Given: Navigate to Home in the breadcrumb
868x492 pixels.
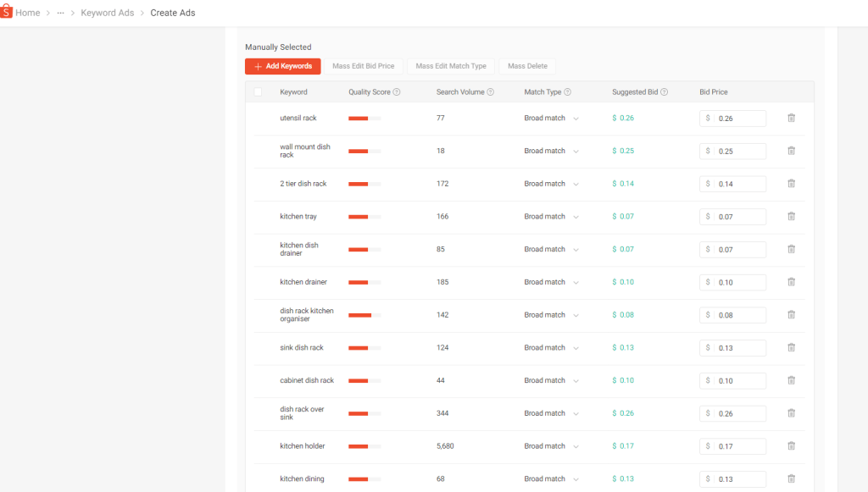Looking at the screenshot, I should pos(28,13).
